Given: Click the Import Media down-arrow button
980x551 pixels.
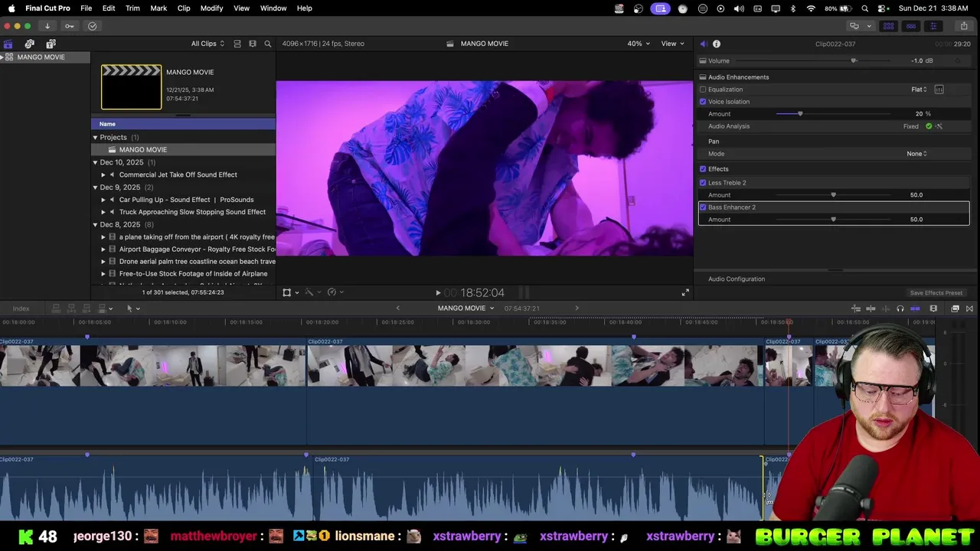Looking at the screenshot, I should [x=47, y=26].
